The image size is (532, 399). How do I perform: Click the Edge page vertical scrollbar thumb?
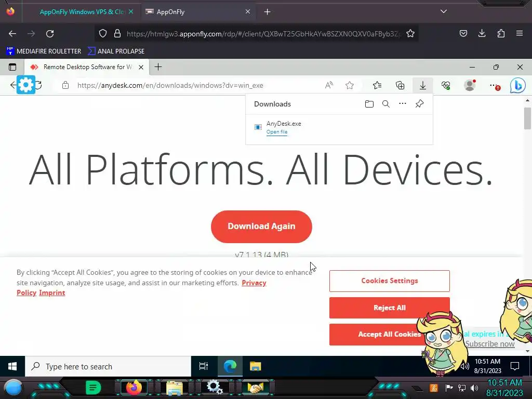pos(527,118)
